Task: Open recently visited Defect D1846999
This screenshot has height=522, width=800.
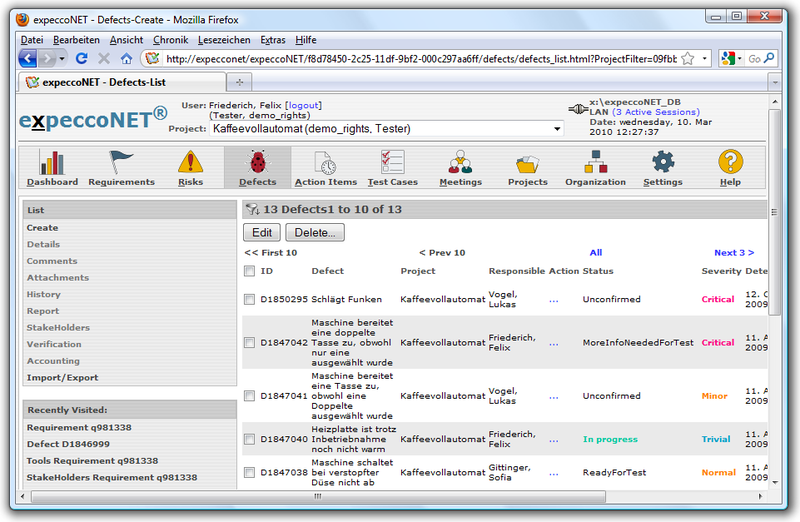Action: 68,444
